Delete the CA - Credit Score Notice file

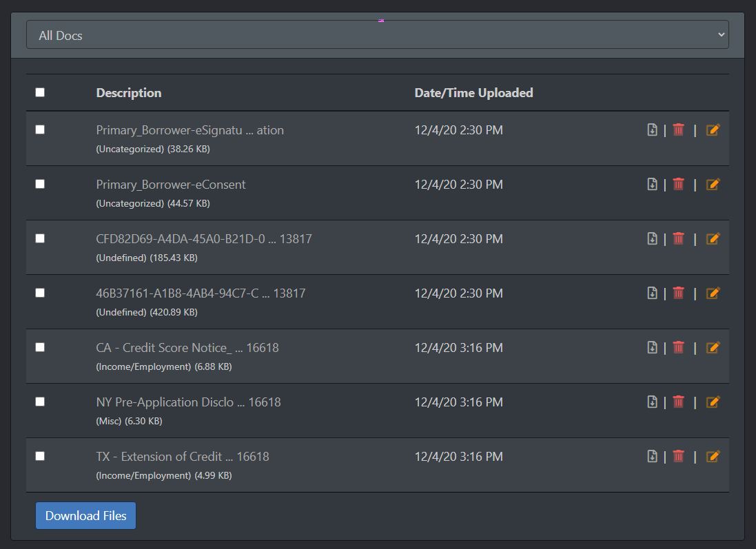pos(678,347)
